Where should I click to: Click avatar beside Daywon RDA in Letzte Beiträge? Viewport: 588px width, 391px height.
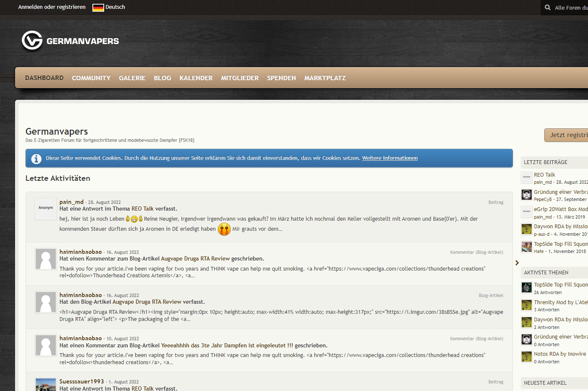(x=527, y=229)
